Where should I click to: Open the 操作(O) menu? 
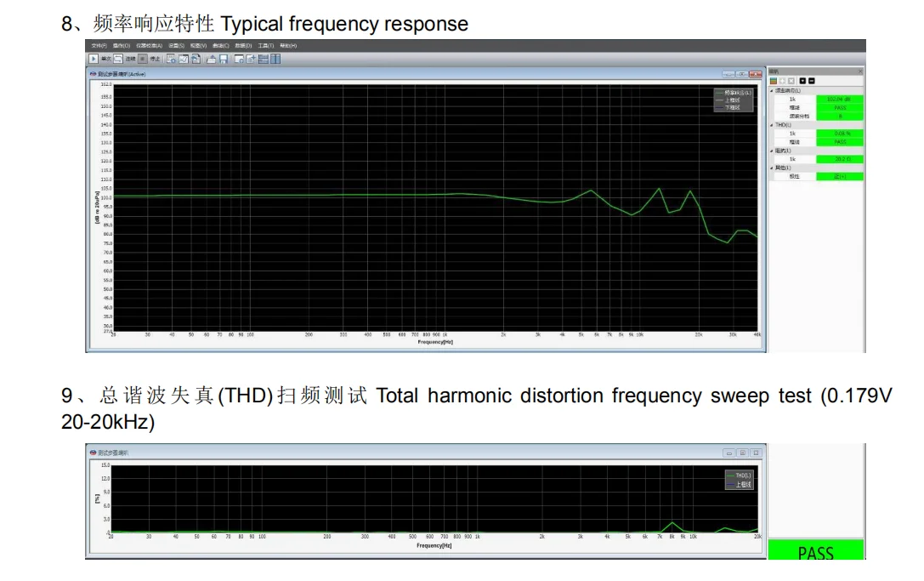click(122, 45)
